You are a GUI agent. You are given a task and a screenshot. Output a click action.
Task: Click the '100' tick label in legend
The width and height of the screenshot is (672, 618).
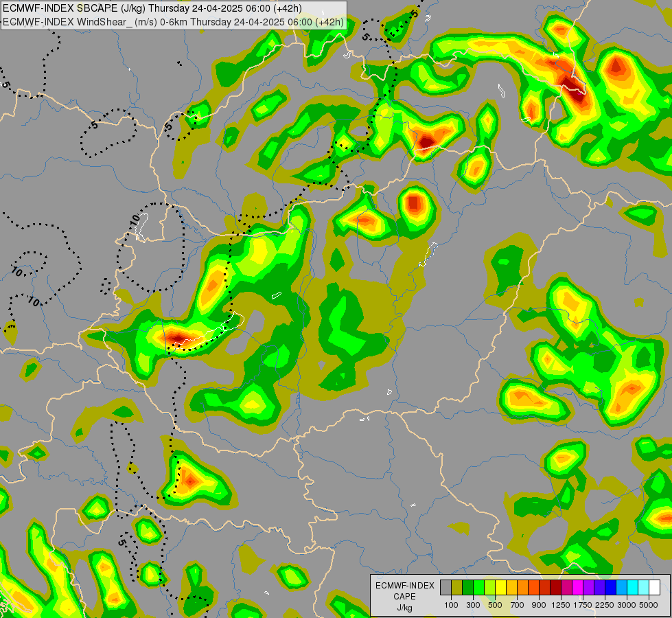[x=451, y=605]
